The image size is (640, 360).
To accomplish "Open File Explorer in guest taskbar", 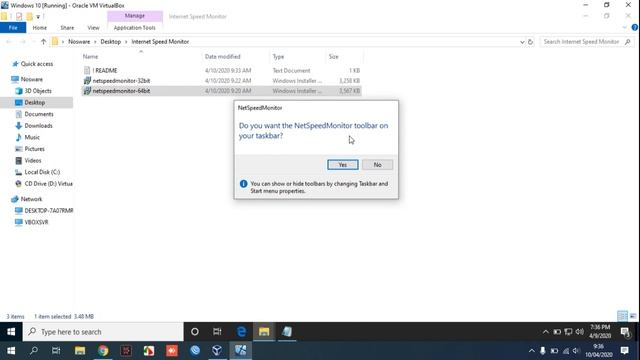I will click(264, 332).
